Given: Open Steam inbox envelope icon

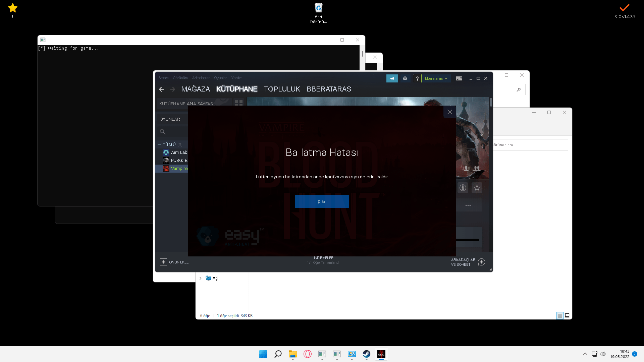Looking at the screenshot, I should coord(405,78).
